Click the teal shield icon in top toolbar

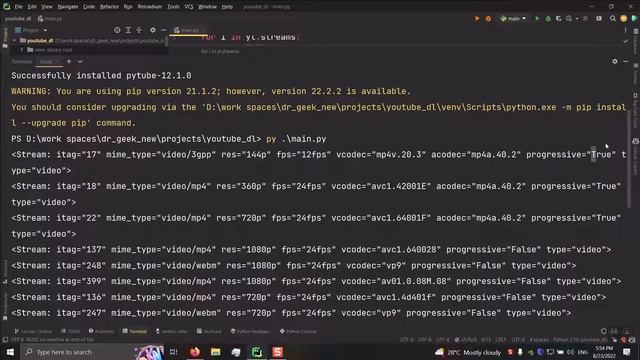[634, 19]
